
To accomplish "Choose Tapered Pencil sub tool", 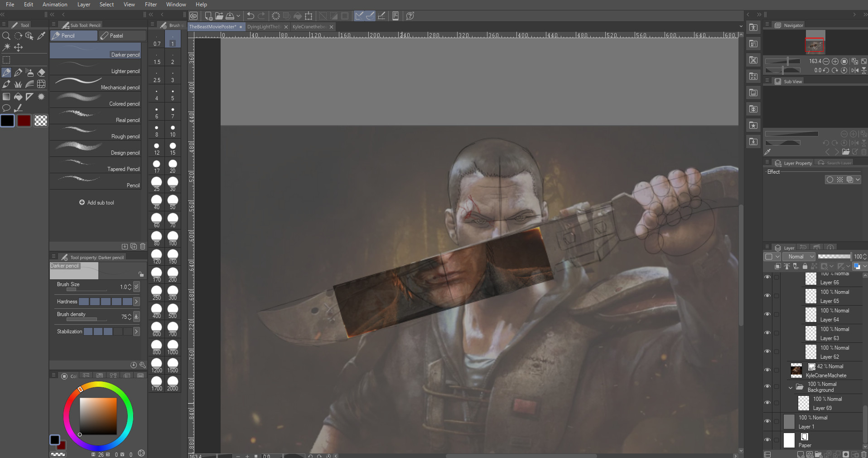I will [96, 165].
